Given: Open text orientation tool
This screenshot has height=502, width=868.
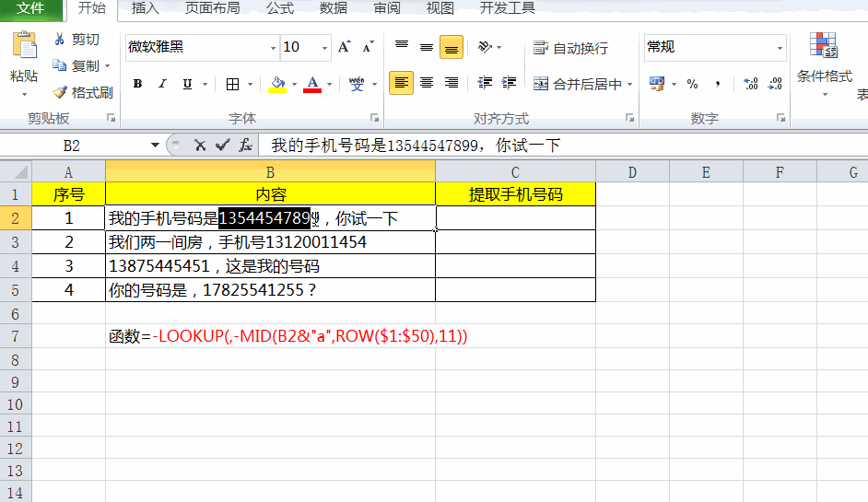Looking at the screenshot, I should pos(485,47).
